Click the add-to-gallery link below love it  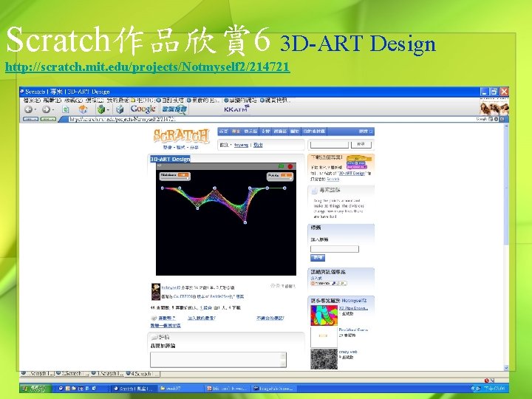pyautogui.click(x=166, y=325)
